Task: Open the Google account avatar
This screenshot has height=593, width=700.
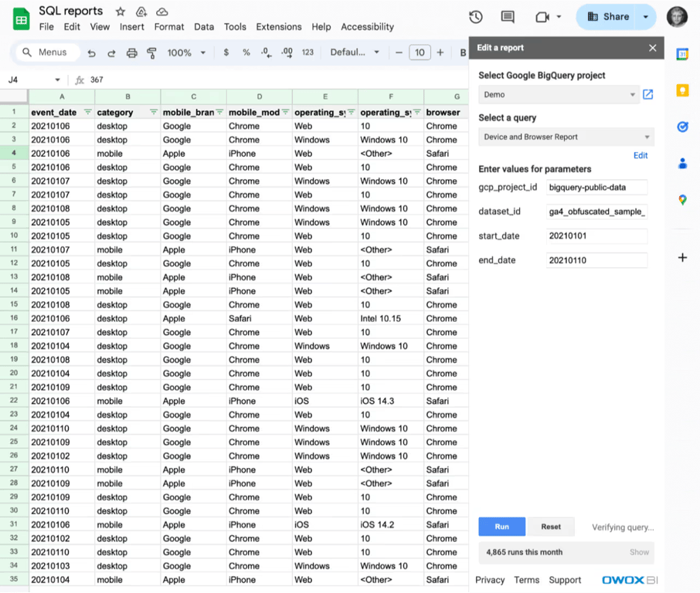Action: click(678, 17)
